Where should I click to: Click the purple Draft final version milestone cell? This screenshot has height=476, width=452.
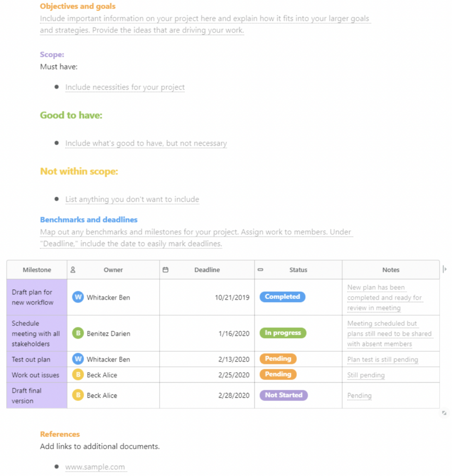[x=37, y=395]
